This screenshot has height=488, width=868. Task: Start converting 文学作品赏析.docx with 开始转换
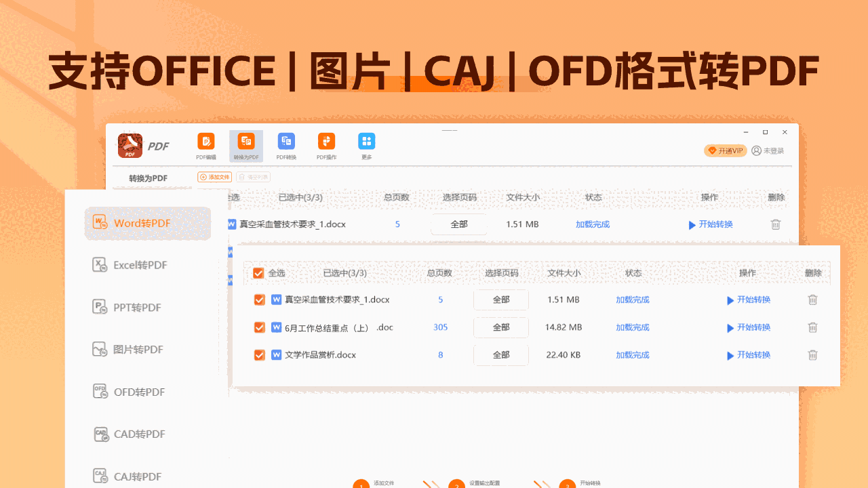point(749,354)
